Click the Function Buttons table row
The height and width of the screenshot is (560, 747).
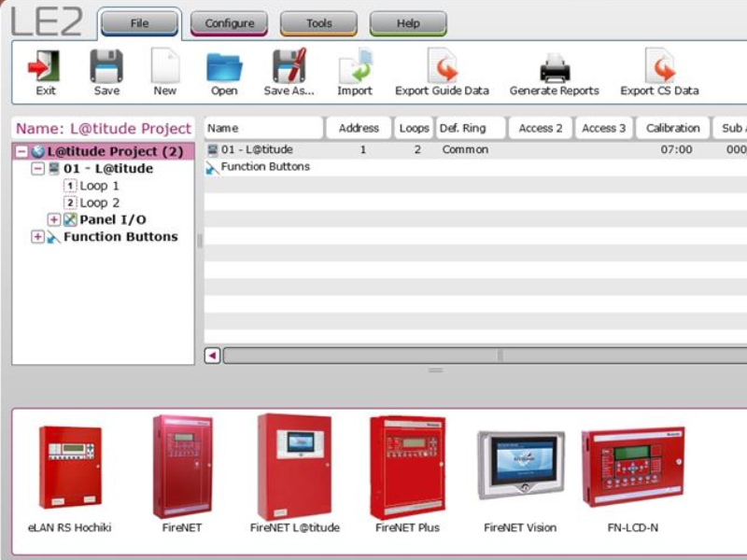point(265,167)
